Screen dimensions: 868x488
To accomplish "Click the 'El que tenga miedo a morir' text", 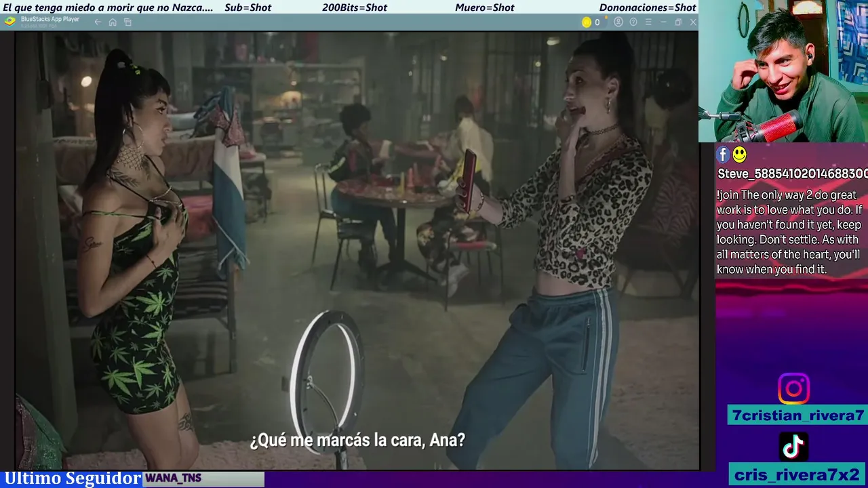I will pos(108,7).
